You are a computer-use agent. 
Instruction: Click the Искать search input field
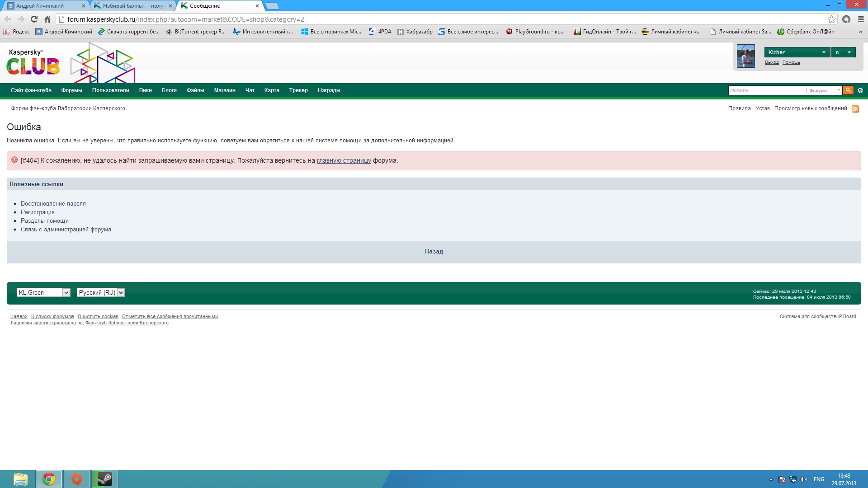[x=766, y=90]
